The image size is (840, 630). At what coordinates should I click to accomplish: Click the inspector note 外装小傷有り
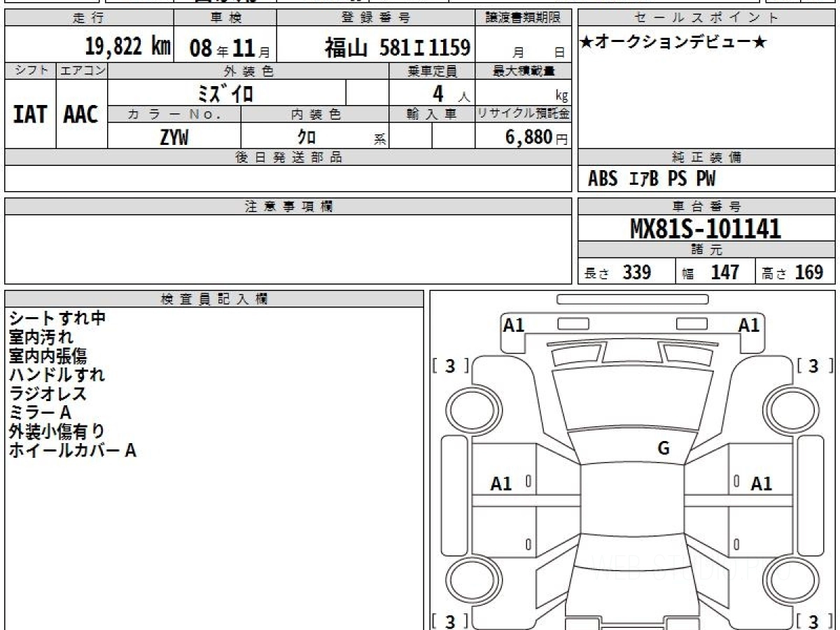[57, 431]
